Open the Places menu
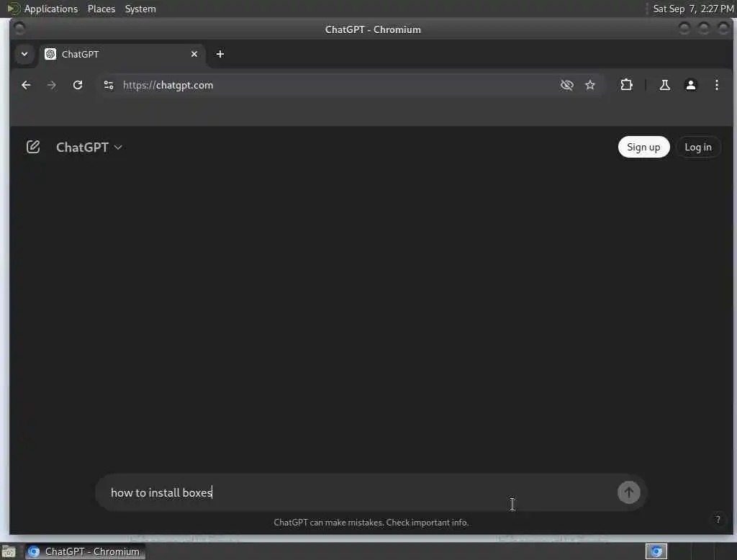This screenshot has width=737, height=560. point(101,9)
